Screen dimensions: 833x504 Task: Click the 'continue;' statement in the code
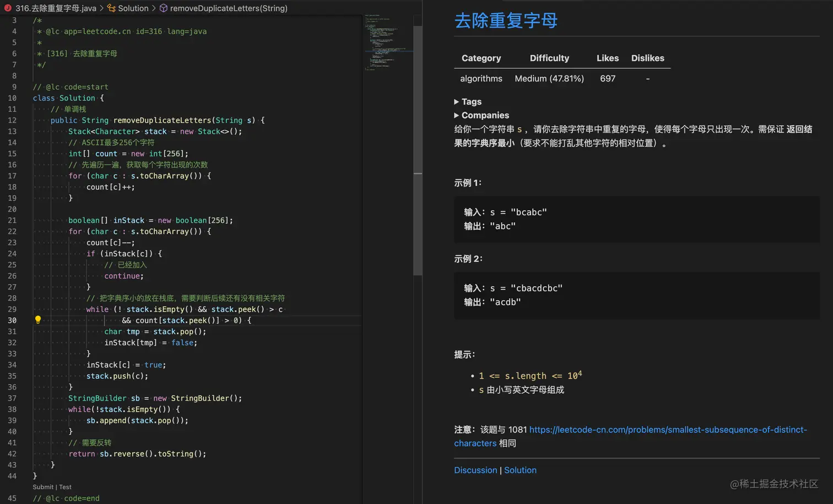(124, 276)
